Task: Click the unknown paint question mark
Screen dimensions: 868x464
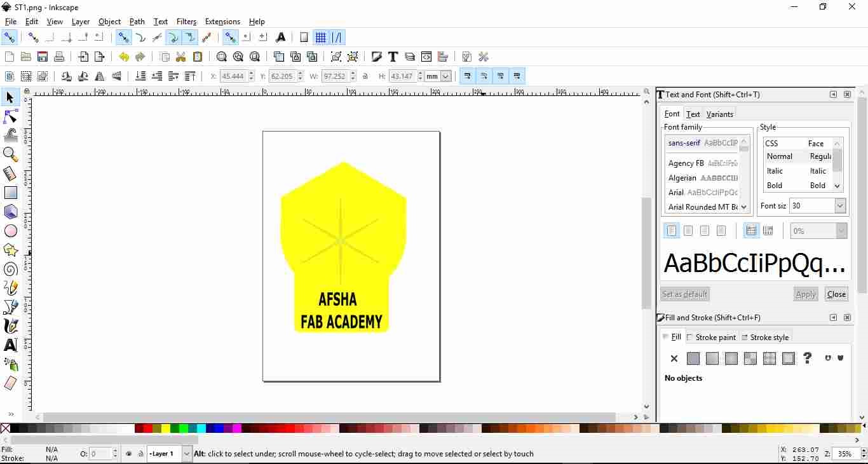Action: click(x=808, y=358)
